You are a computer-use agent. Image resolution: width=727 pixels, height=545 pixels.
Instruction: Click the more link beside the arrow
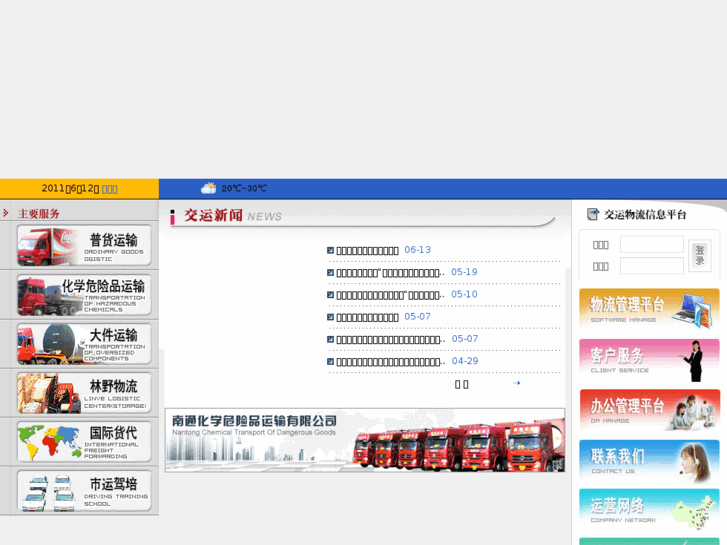[x=462, y=385]
